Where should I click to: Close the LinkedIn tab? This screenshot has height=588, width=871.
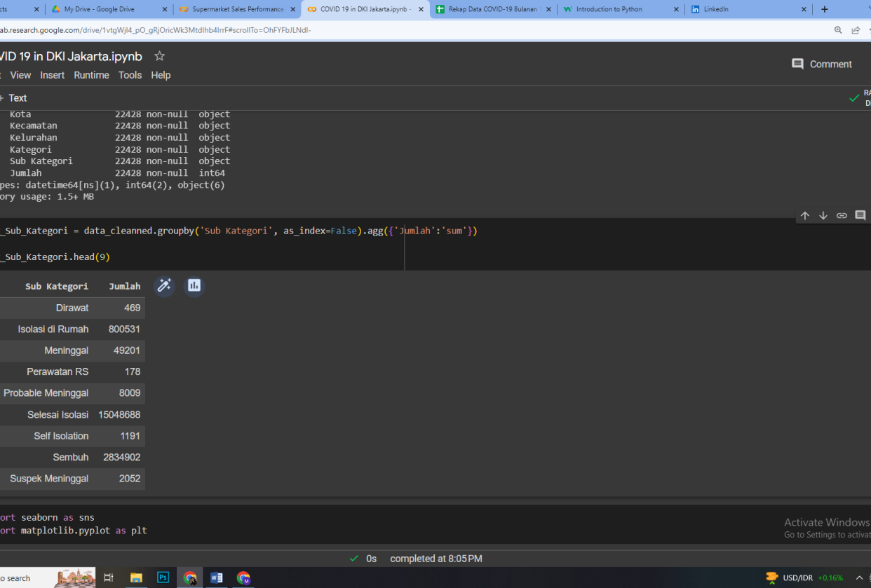click(803, 10)
